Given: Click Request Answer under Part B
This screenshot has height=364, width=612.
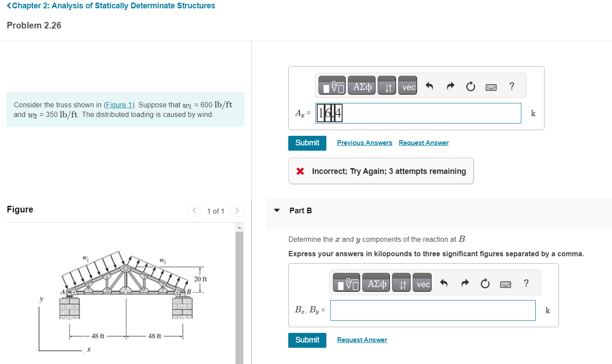Looking at the screenshot, I should [362, 339].
